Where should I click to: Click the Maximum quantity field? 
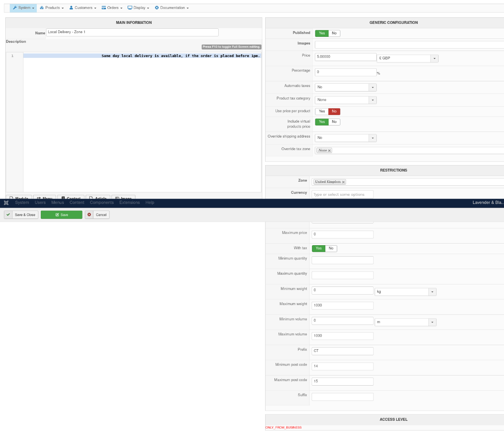(x=343, y=275)
